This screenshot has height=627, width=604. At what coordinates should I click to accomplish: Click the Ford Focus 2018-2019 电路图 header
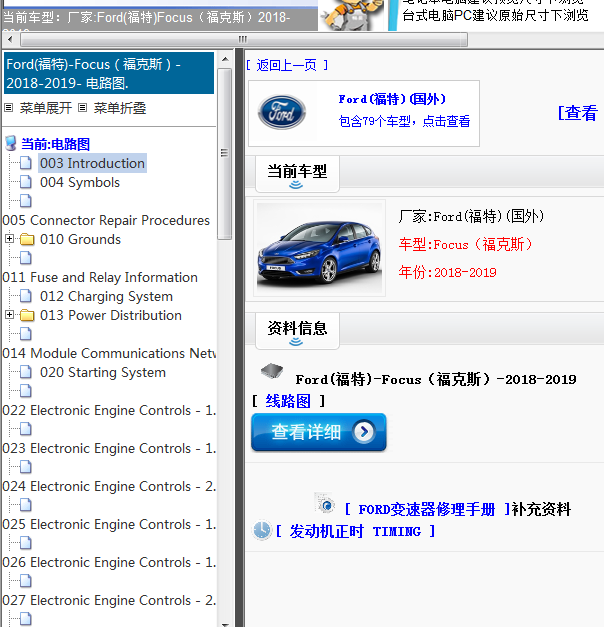[x=109, y=73]
